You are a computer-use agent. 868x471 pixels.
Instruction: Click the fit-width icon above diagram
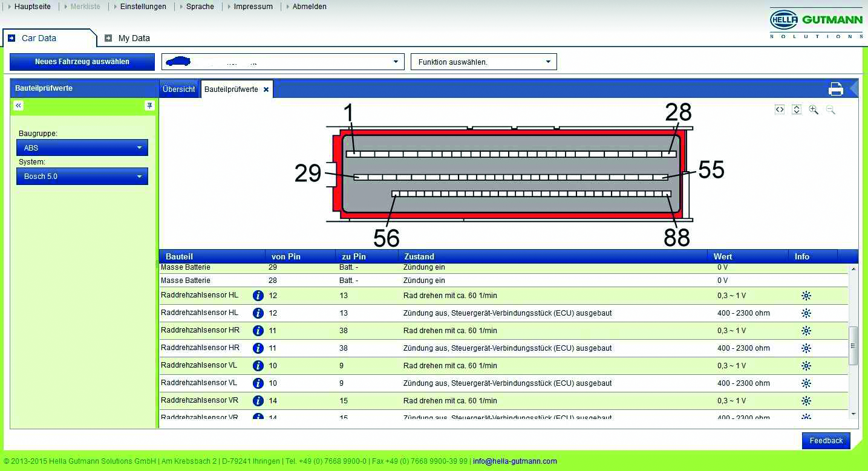[x=780, y=109]
